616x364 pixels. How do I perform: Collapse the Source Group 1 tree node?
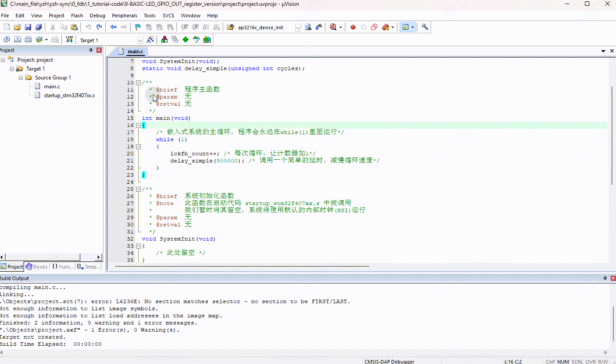(21, 78)
